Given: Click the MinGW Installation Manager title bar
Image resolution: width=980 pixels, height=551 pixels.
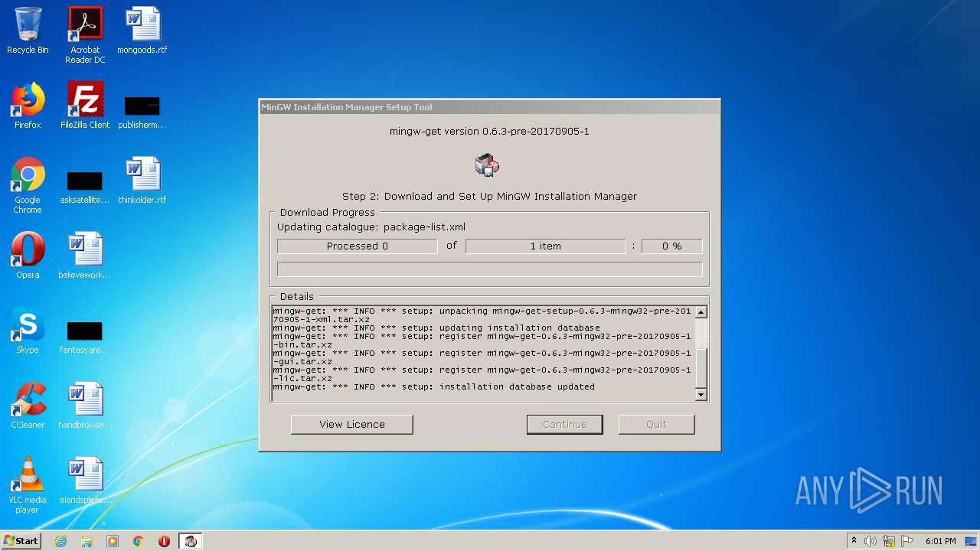Looking at the screenshot, I should [x=490, y=107].
